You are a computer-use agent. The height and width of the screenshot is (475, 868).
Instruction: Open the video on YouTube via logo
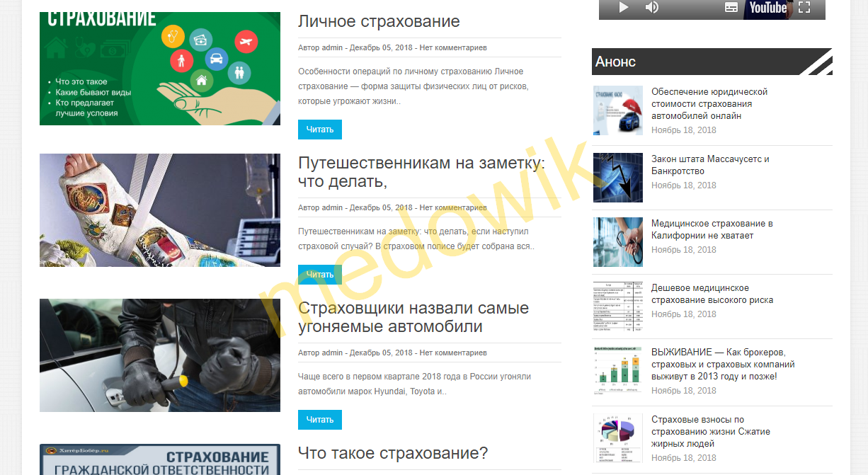tap(768, 8)
